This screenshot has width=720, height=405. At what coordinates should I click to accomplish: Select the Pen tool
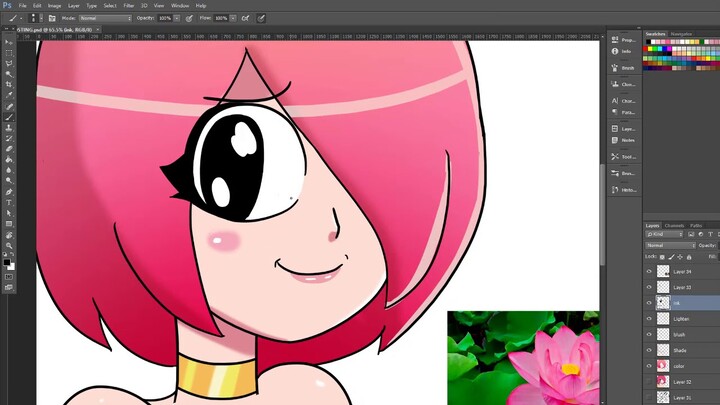(9, 191)
